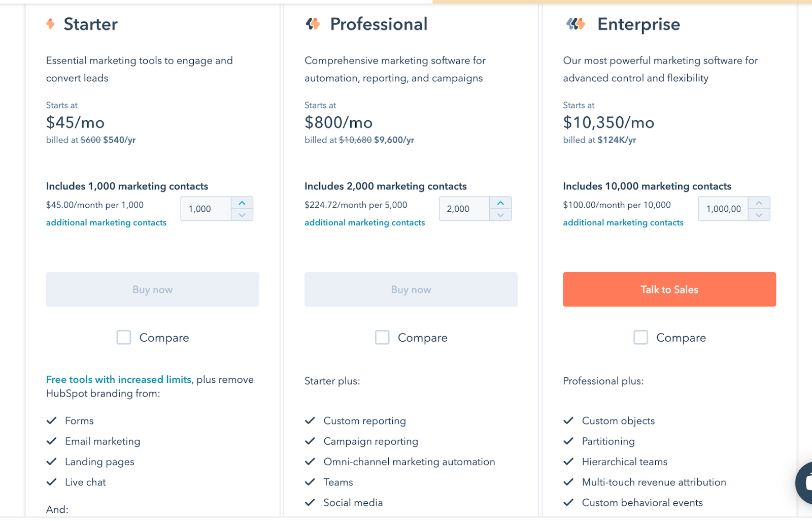Click additional marketing contacts under Professional
The image size is (812, 521).
[364, 222]
